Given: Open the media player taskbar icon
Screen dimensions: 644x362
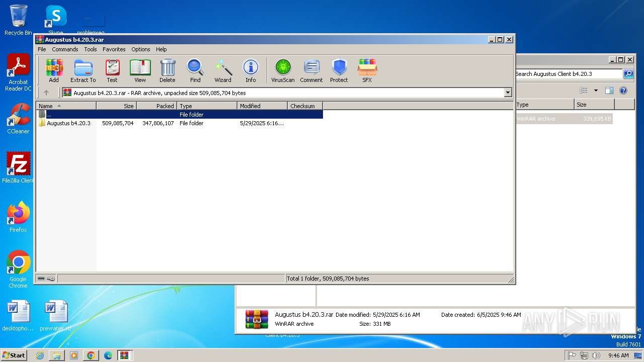Looking at the screenshot, I should [x=74, y=355].
